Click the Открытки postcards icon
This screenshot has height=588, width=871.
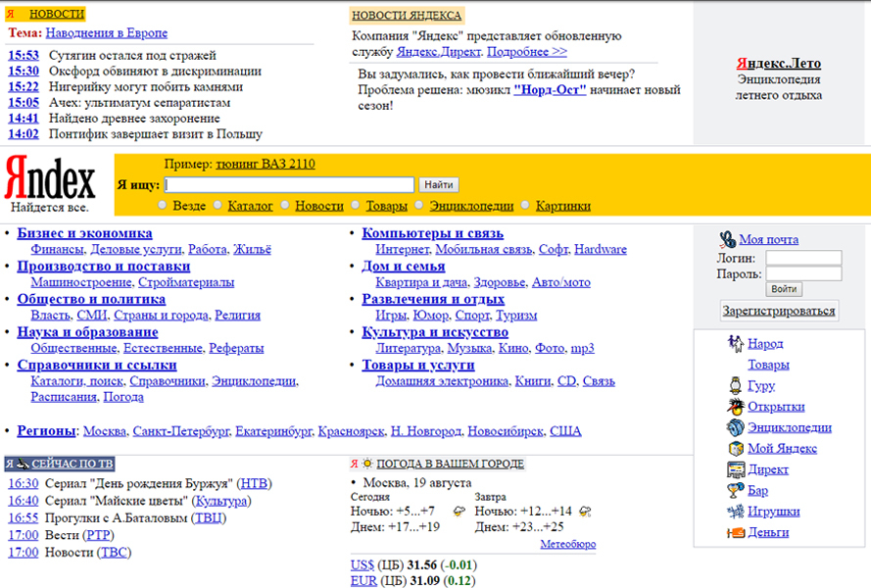point(736,407)
